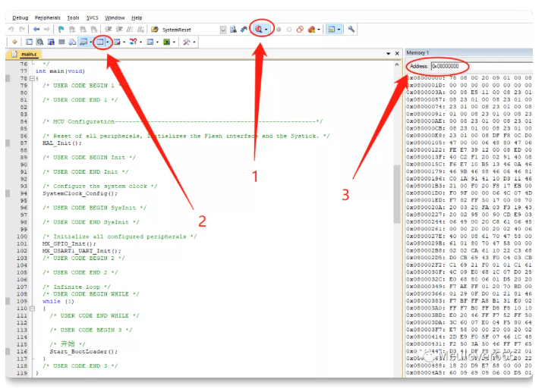Click the Serial Windows icon

pyautogui.click(x=117, y=42)
